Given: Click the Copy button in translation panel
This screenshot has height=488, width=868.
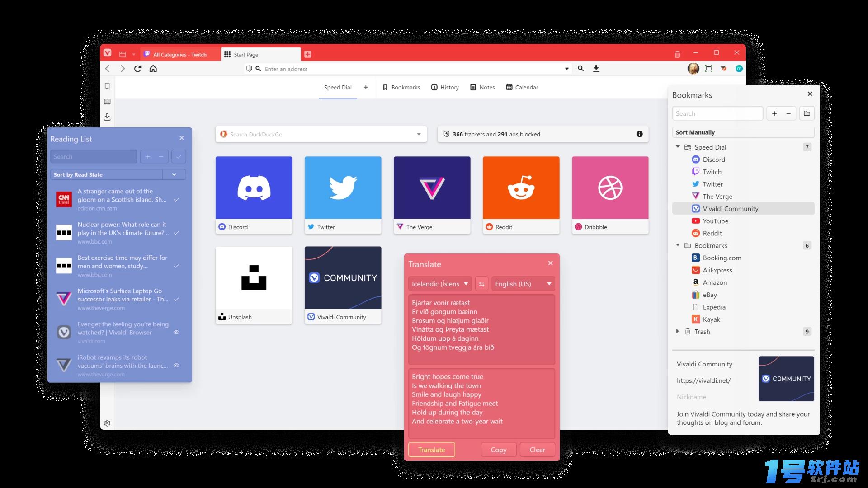Looking at the screenshot, I should pyautogui.click(x=498, y=450).
